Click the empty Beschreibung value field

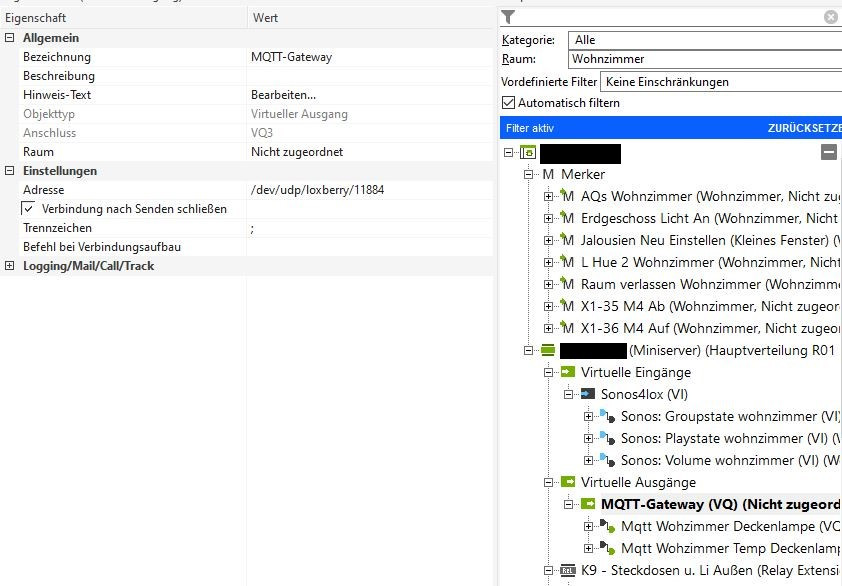369,76
